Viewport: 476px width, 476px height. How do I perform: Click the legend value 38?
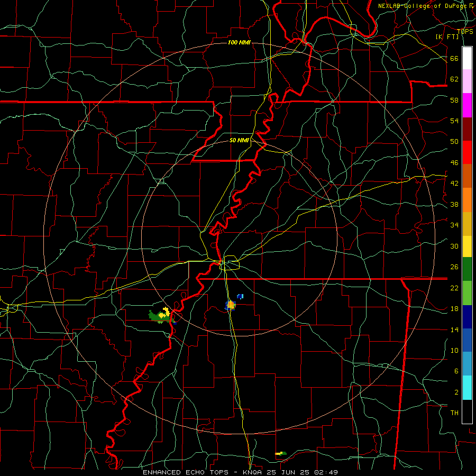click(454, 204)
